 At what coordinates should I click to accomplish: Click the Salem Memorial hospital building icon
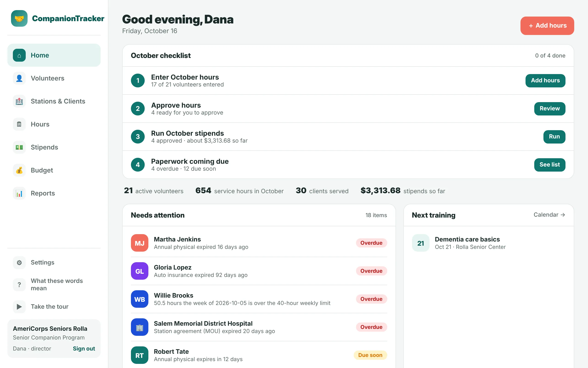(139, 327)
